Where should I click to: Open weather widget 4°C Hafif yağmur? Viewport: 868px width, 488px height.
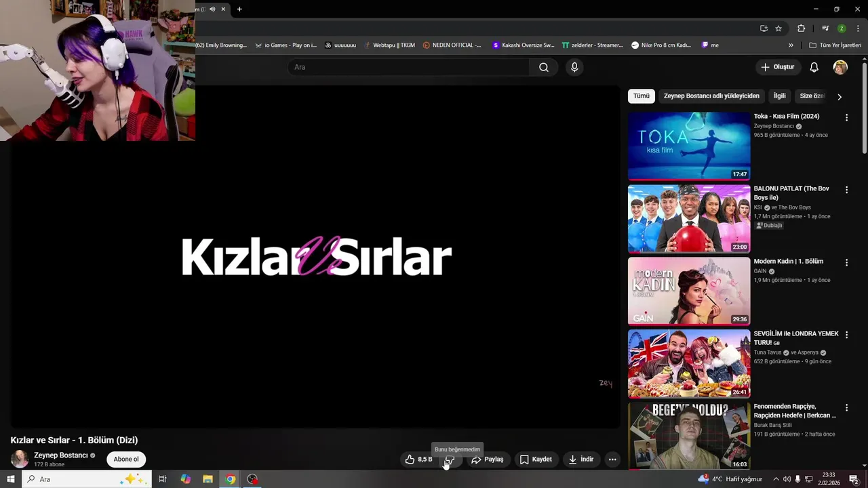[730, 479]
